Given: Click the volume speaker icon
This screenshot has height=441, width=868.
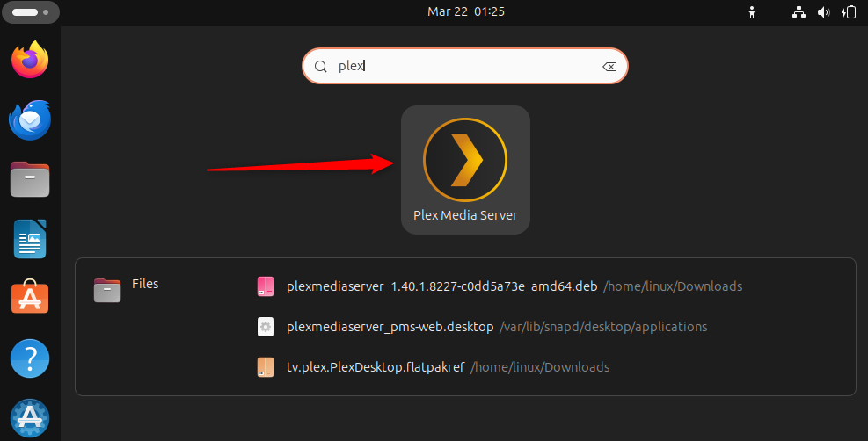Looking at the screenshot, I should (x=824, y=12).
